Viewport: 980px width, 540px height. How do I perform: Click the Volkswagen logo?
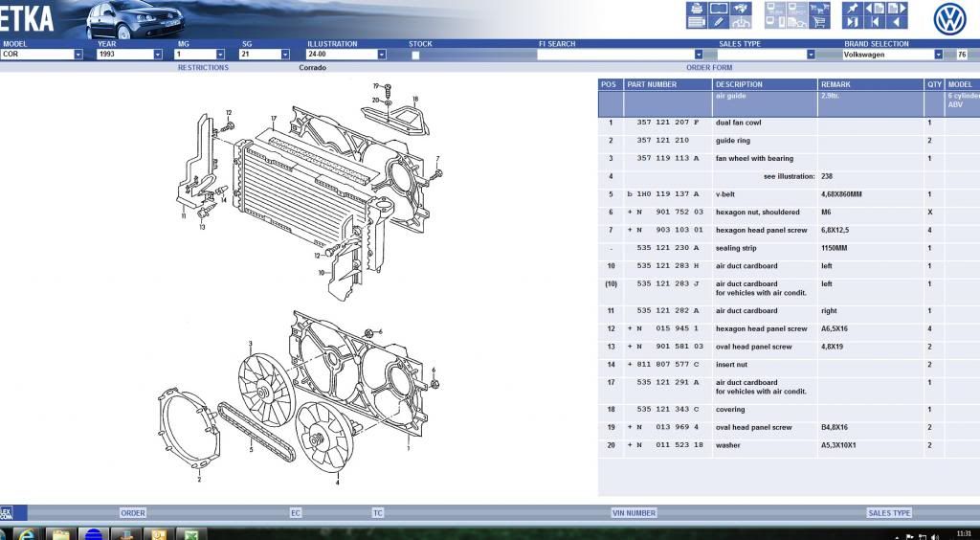[x=949, y=17]
